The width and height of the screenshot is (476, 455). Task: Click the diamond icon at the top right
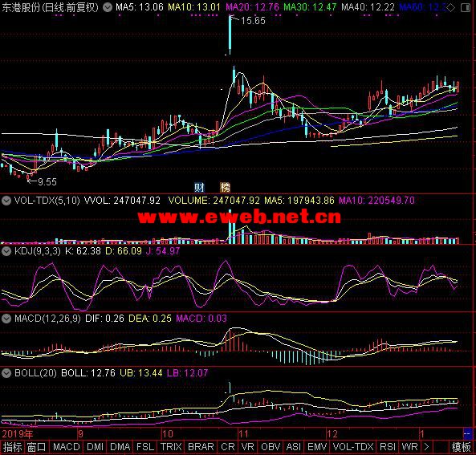coord(451,7)
